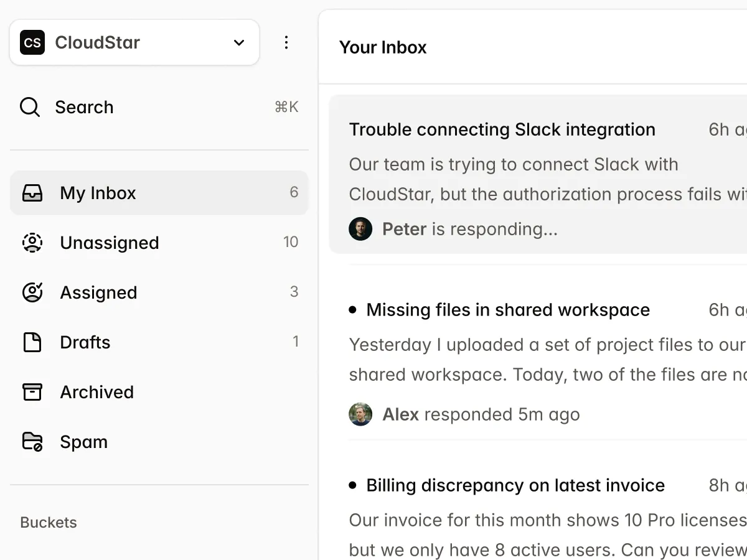Click the Unassigned dashed-circle person icon
Screen dimensions: 747x560
(32, 243)
